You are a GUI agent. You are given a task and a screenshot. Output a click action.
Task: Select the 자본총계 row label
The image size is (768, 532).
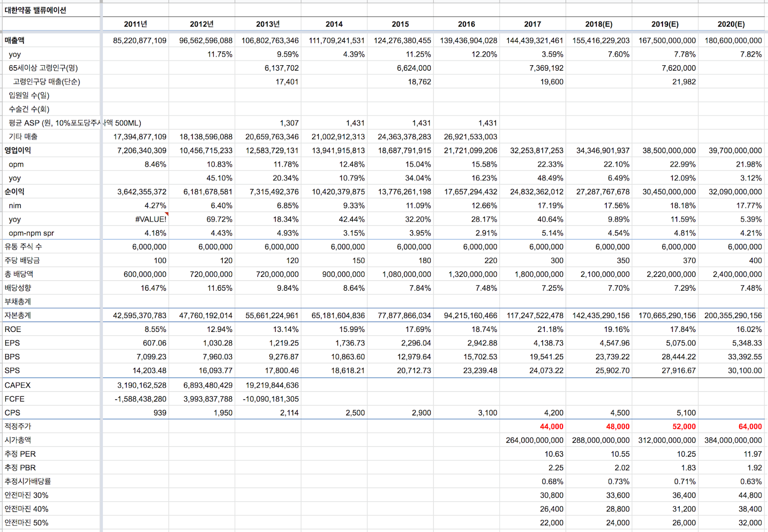(18, 316)
